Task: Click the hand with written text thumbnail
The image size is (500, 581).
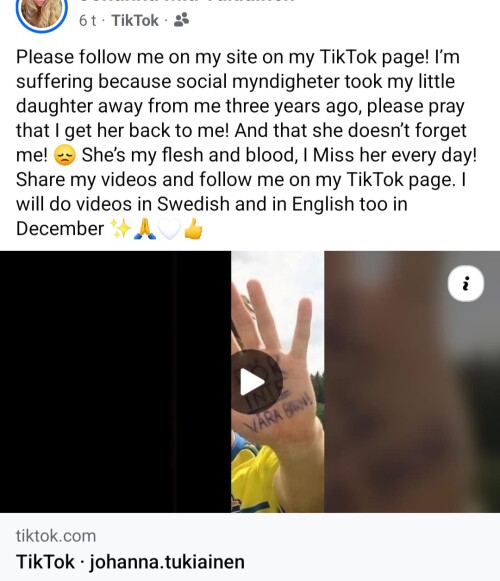Action: pos(278,382)
